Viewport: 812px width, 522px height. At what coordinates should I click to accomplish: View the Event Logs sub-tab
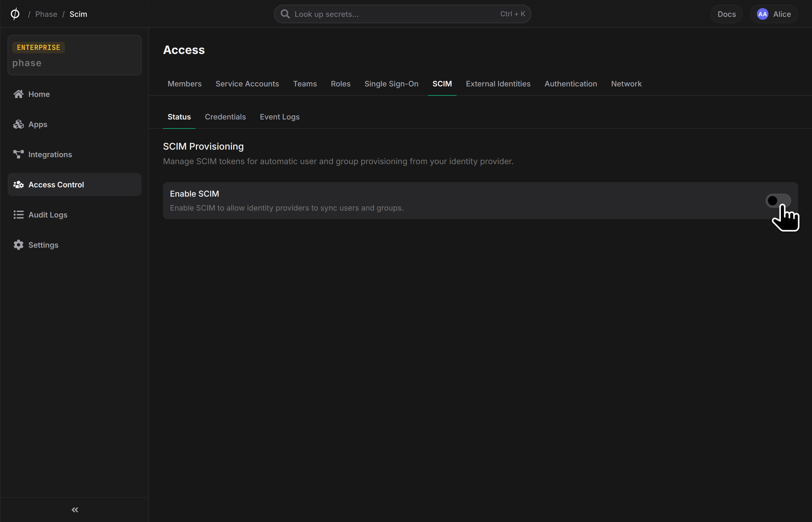(280, 117)
